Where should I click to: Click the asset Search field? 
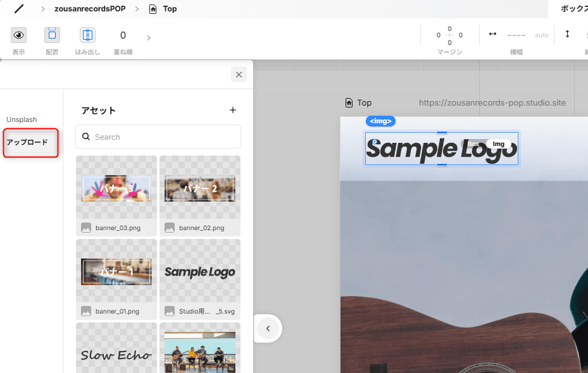158,137
